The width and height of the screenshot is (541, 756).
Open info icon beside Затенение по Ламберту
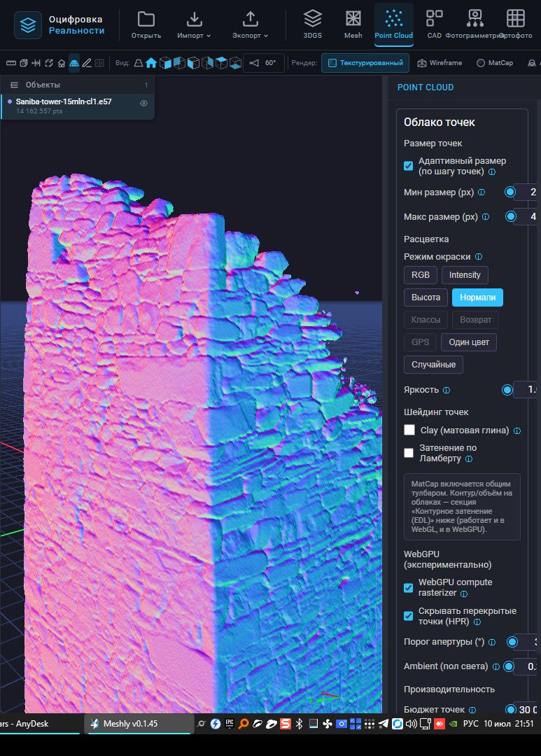469,458
